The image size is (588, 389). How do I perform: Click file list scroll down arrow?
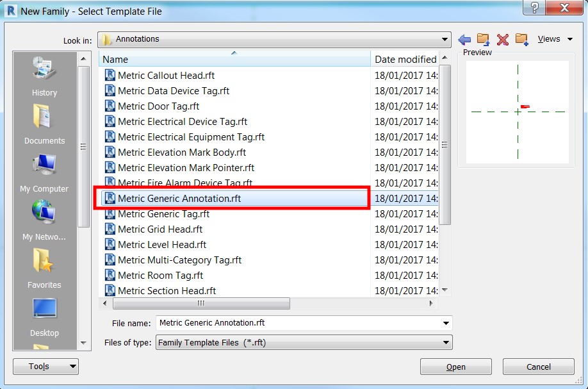(x=445, y=290)
